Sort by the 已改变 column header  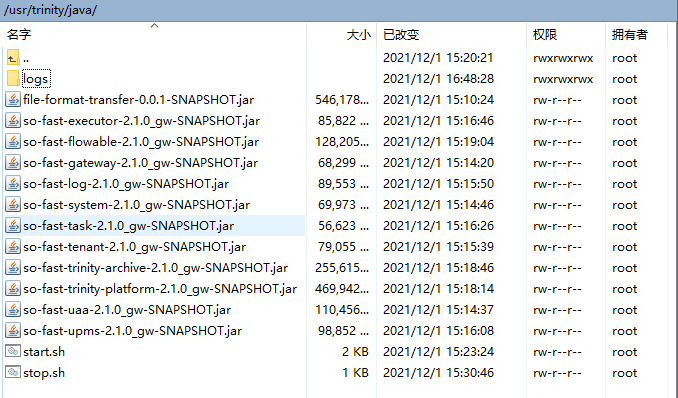[401, 35]
